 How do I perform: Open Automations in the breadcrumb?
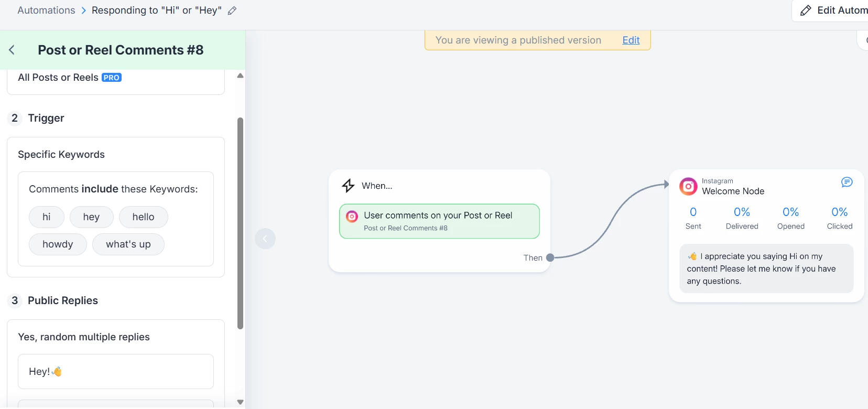pyautogui.click(x=46, y=10)
